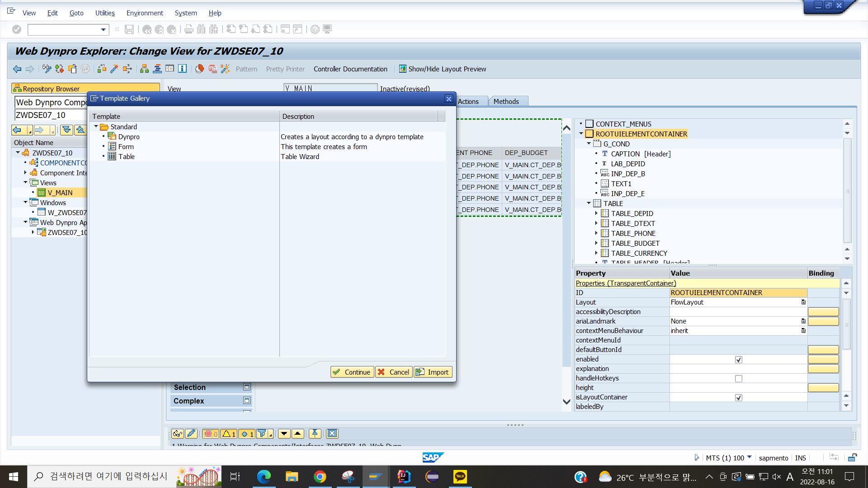Click the warning triangle count icon

click(x=229, y=434)
